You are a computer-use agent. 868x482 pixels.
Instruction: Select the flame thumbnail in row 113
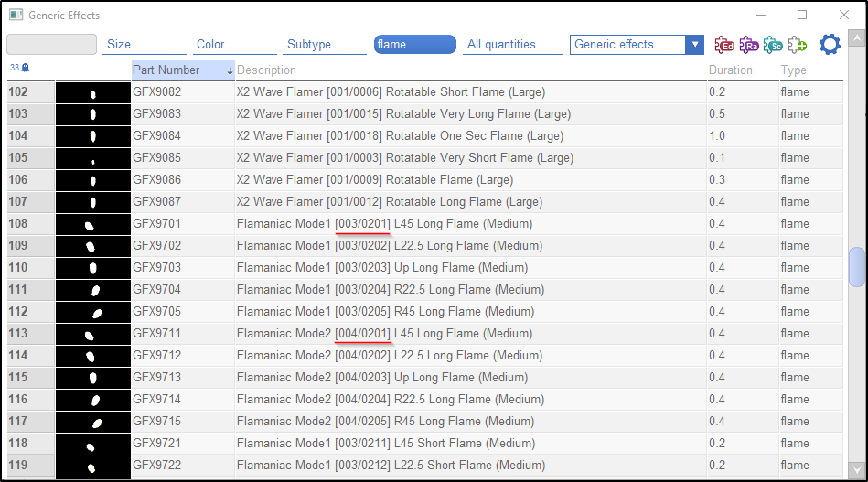pyautogui.click(x=92, y=334)
